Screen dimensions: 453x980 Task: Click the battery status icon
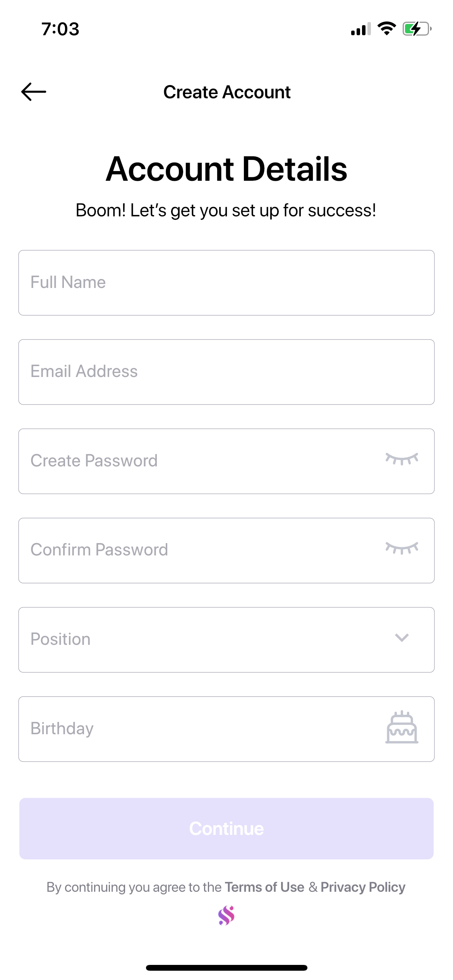[417, 29]
